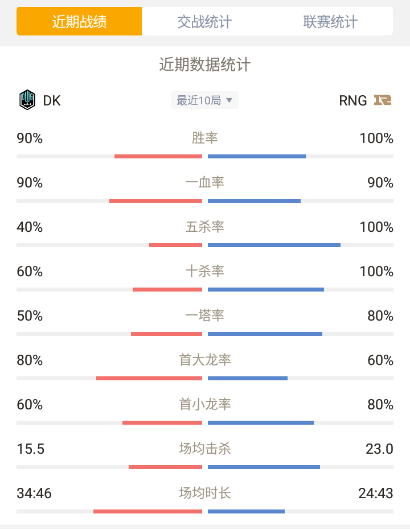Click DK's 34:46 average duration value
Screen dimensions: 410x529
(34, 494)
